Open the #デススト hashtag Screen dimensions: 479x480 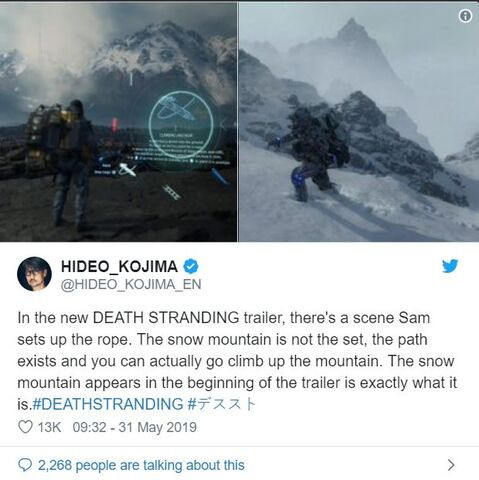221,404
